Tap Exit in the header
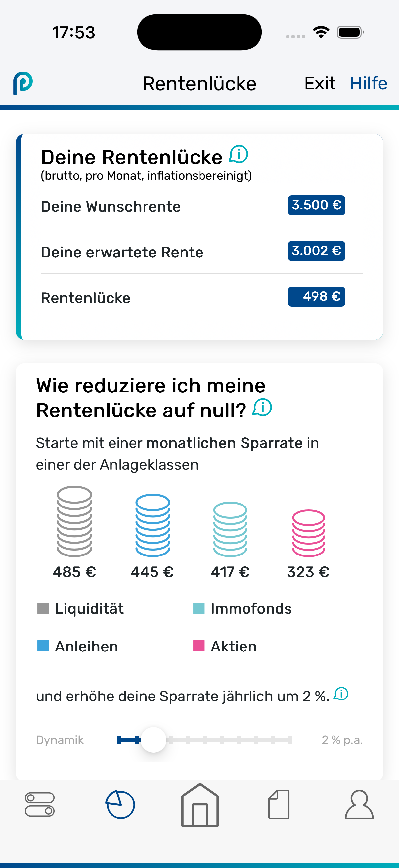This screenshot has width=399, height=868. [x=320, y=83]
